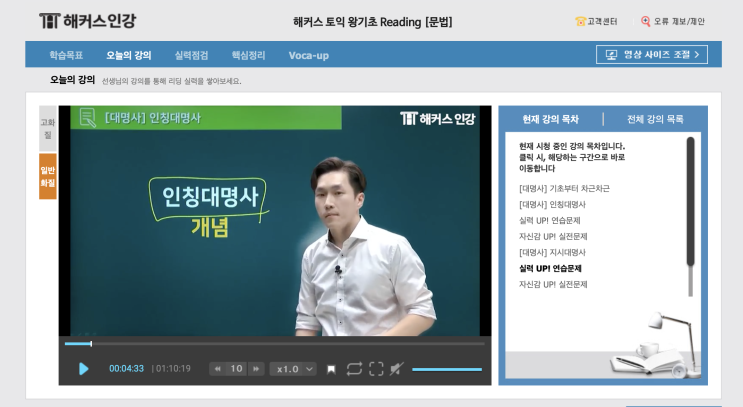Jump to [대명사] 인칭대명사 section

tap(553, 205)
